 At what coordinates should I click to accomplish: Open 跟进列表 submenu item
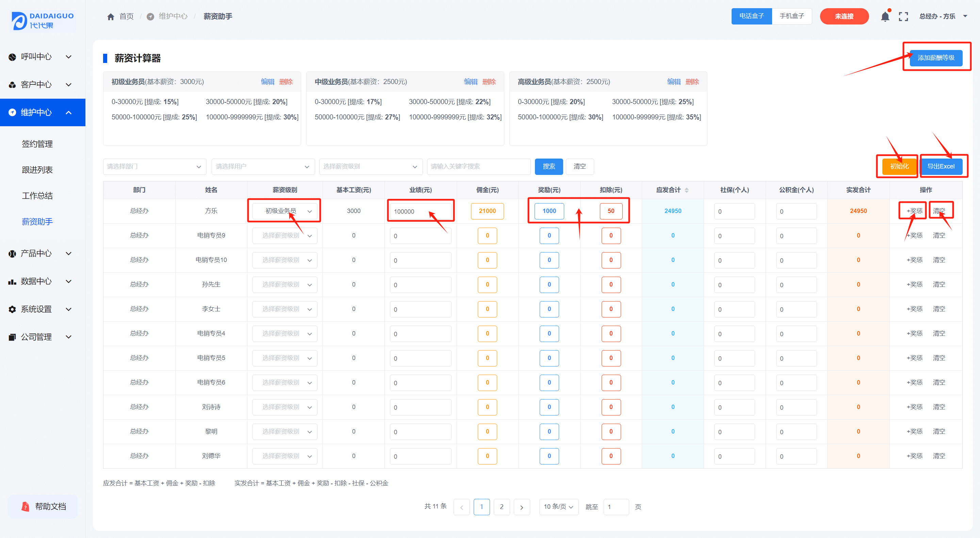click(37, 170)
